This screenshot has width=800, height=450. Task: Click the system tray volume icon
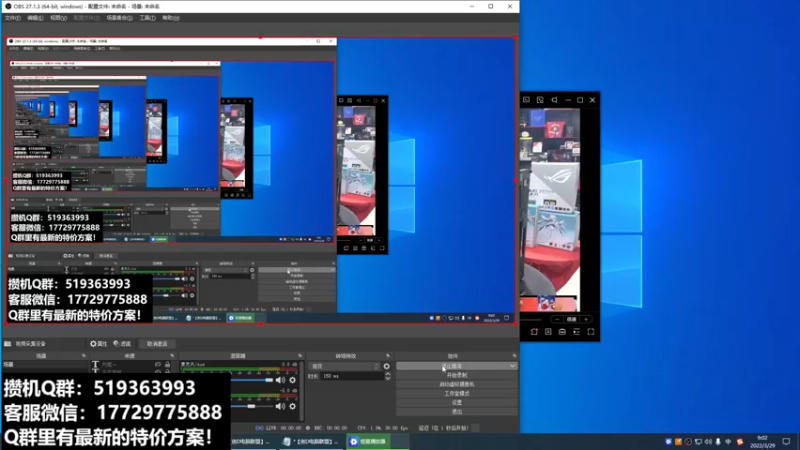708,442
